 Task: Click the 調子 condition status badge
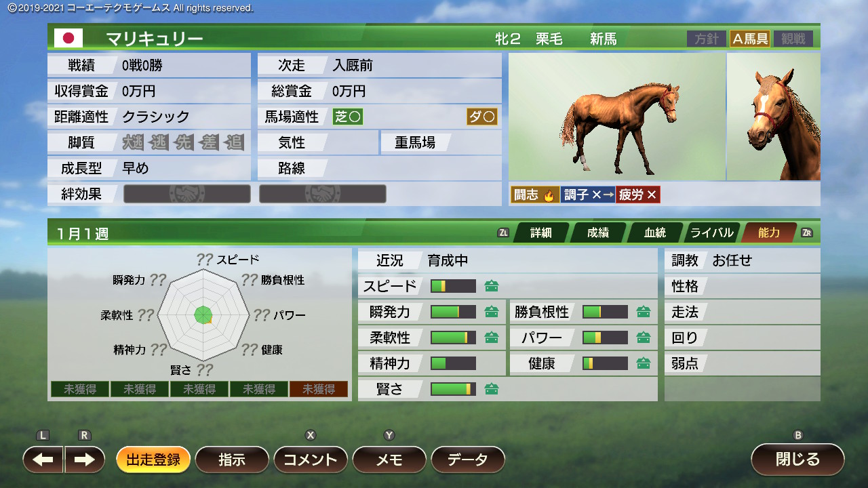coord(587,195)
